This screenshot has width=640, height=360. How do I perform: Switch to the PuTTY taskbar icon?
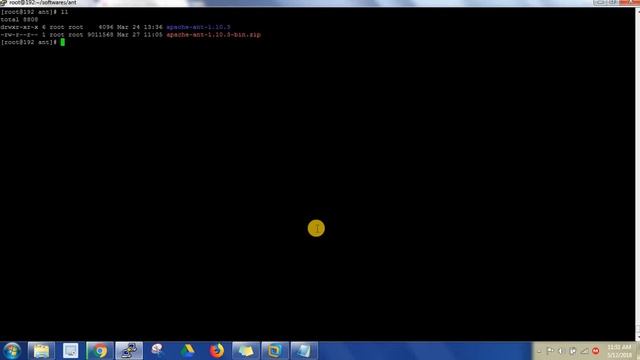coord(129,351)
